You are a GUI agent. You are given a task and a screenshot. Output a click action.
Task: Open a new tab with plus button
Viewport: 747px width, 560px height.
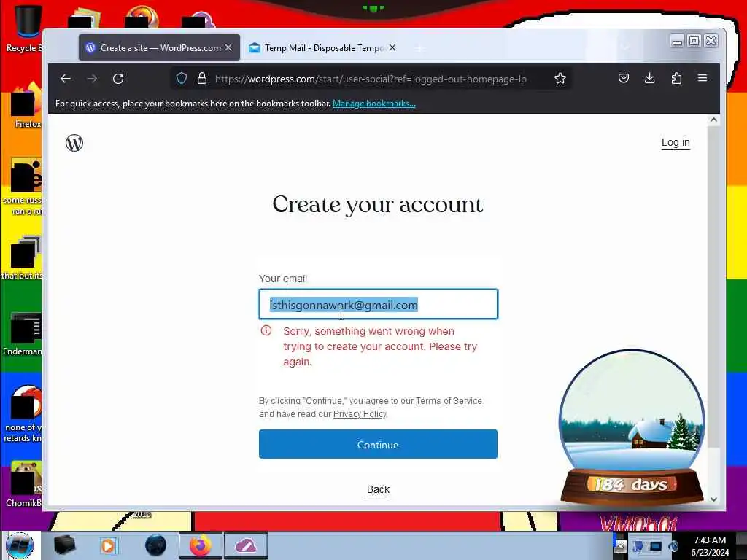click(419, 48)
